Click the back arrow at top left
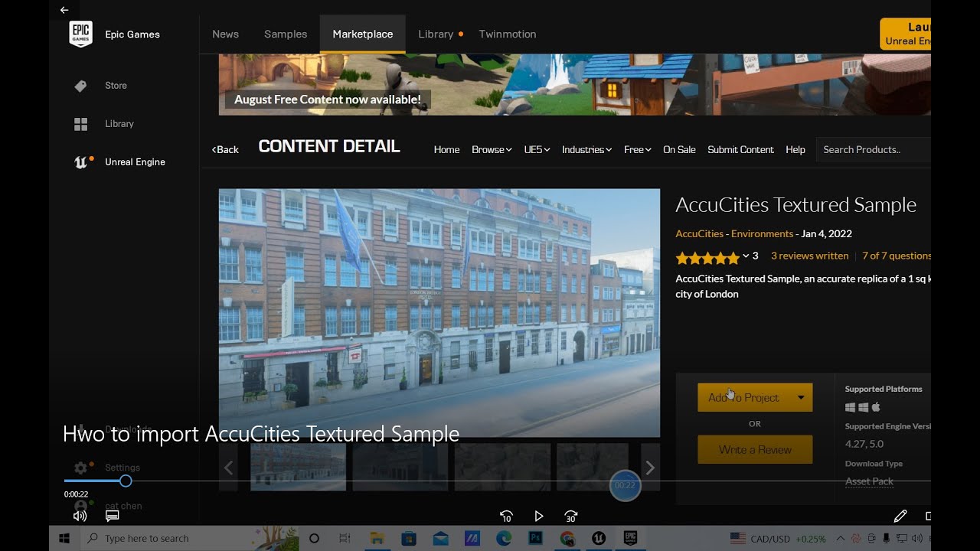Viewport: 980px width, 551px height. pyautogui.click(x=64, y=10)
